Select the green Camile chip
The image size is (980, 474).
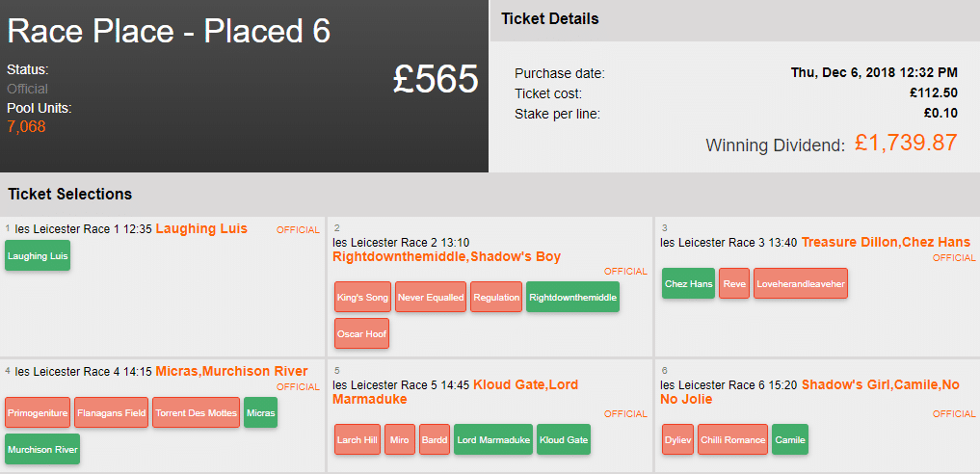[789, 440]
